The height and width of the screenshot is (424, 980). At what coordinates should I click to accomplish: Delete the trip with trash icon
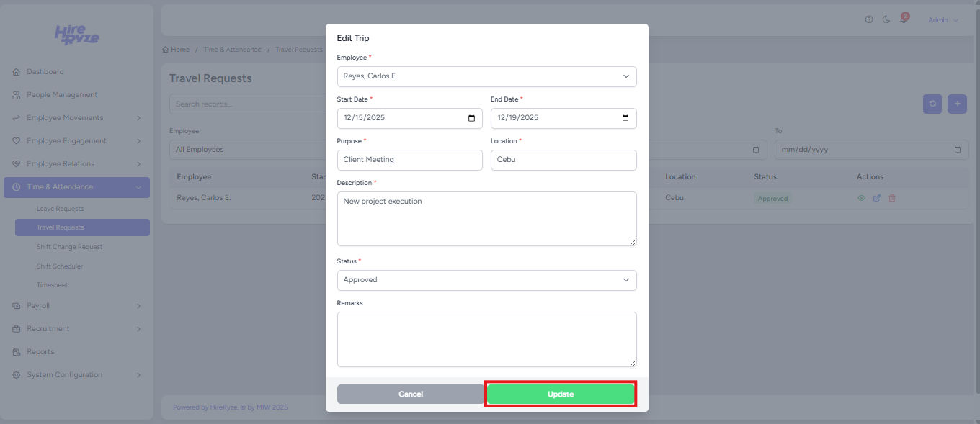tap(892, 198)
